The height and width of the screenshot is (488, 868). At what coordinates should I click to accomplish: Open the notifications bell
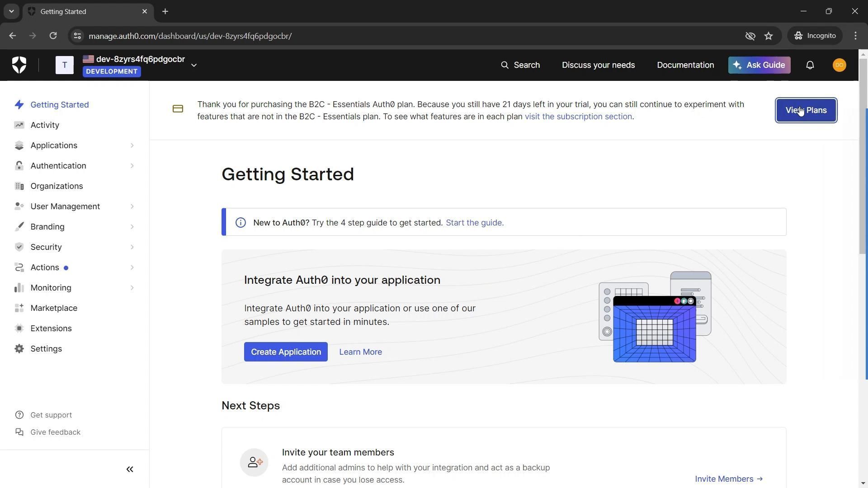click(810, 65)
